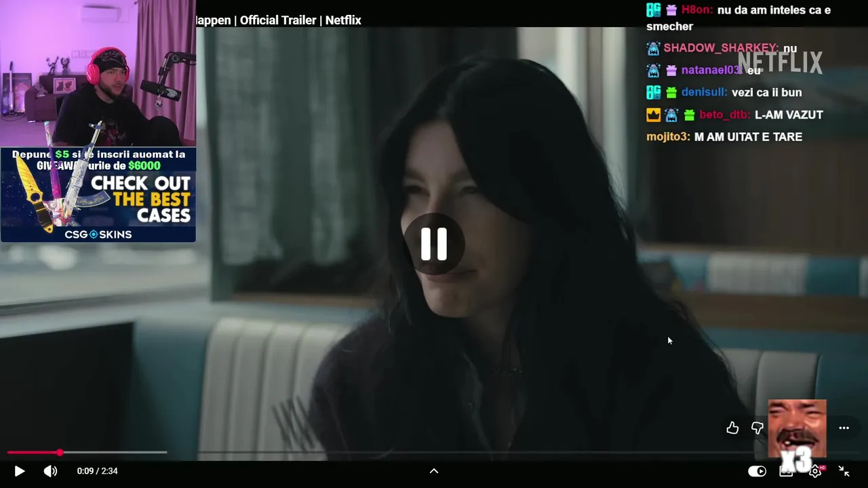Viewport: 868px width, 488px height.
Task: Click the mojito3 username in chat
Action: click(668, 137)
